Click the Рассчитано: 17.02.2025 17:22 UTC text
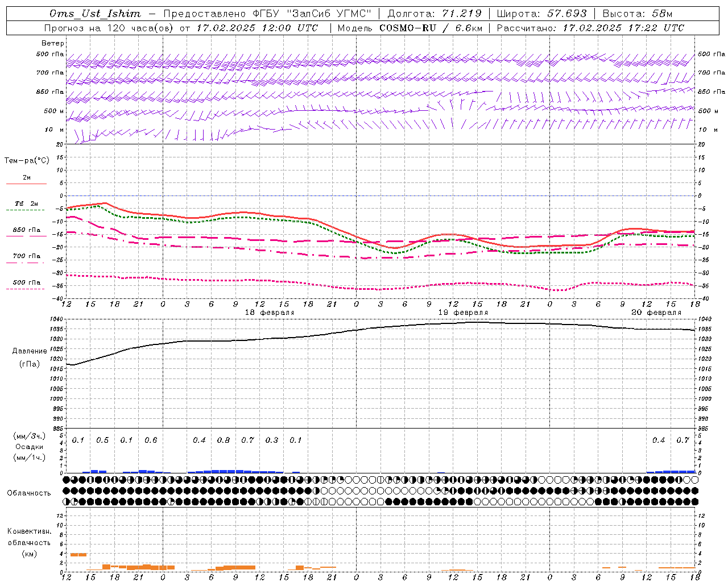The image size is (728, 582). tap(590, 28)
